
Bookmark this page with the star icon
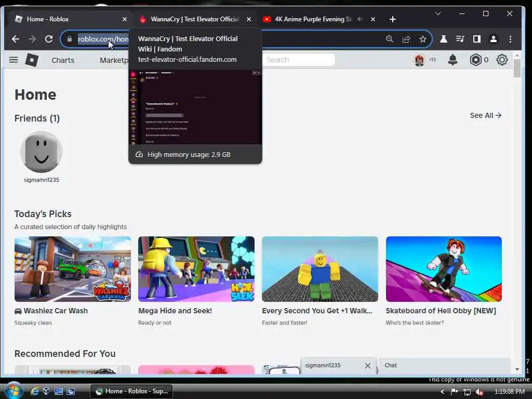tap(423, 39)
